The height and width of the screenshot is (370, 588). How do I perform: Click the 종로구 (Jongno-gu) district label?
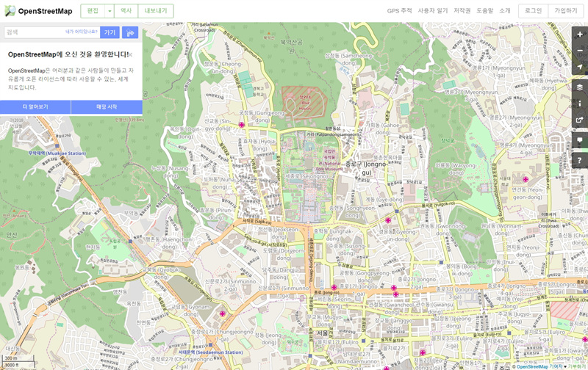pyautogui.click(x=366, y=168)
